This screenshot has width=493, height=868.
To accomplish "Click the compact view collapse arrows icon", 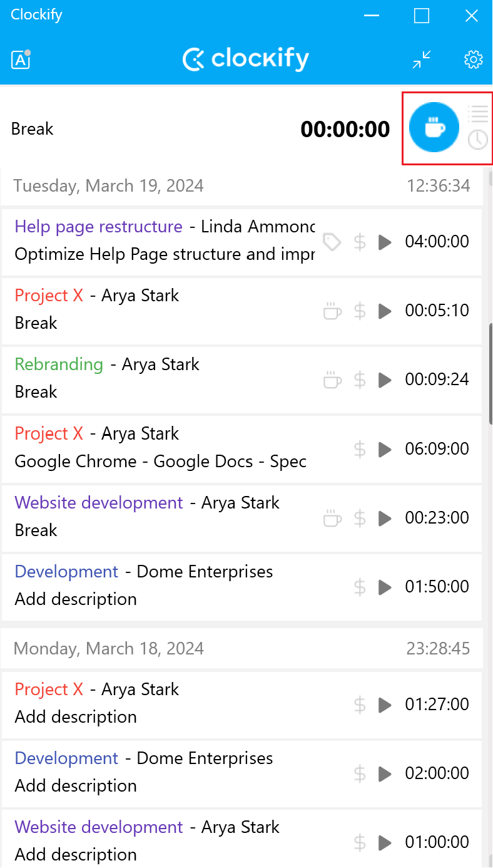I will point(422,59).
